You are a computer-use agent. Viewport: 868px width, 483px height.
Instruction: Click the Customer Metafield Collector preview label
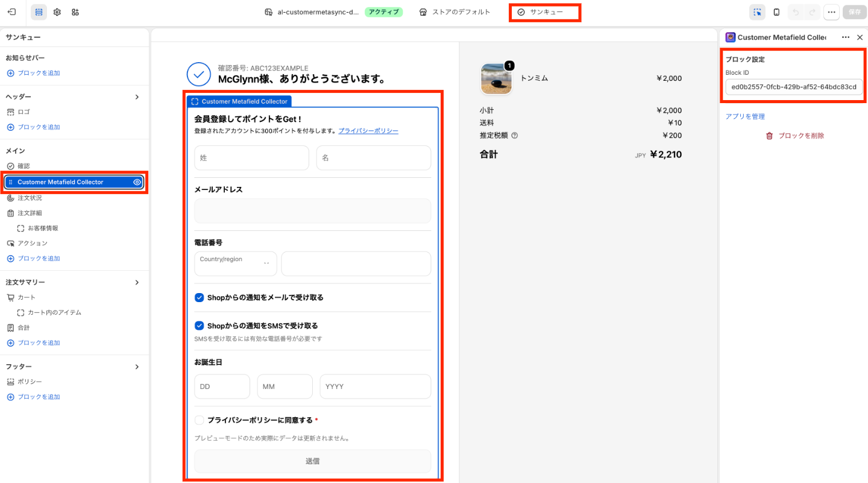pos(239,101)
